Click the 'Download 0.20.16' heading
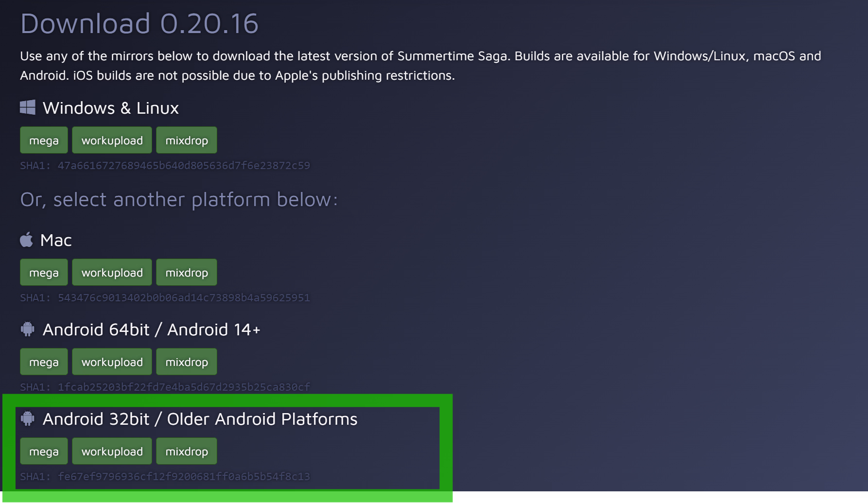 click(139, 23)
